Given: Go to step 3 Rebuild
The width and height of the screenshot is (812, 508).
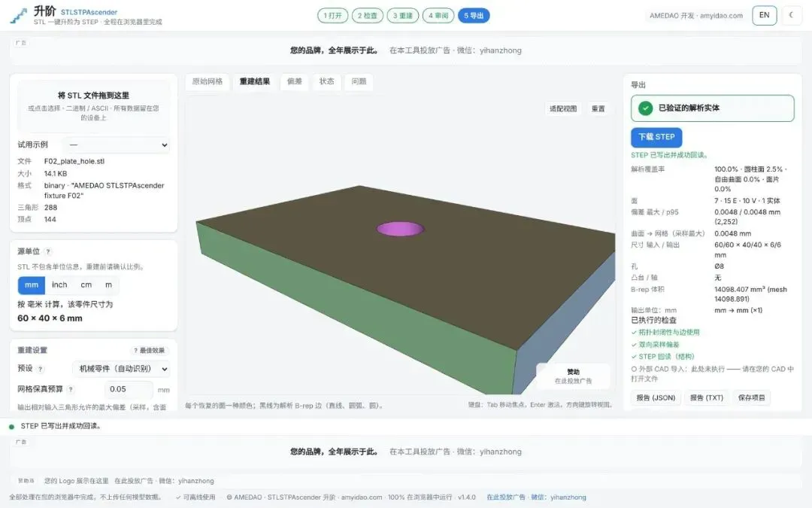Looking at the screenshot, I should (x=402, y=16).
